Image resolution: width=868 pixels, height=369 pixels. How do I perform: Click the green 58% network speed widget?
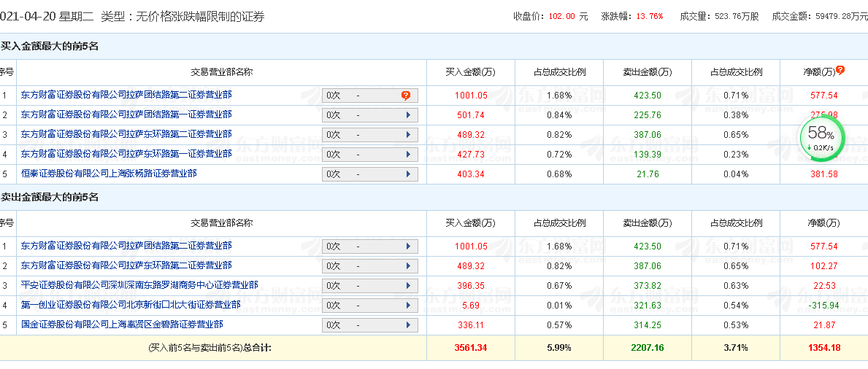821,135
